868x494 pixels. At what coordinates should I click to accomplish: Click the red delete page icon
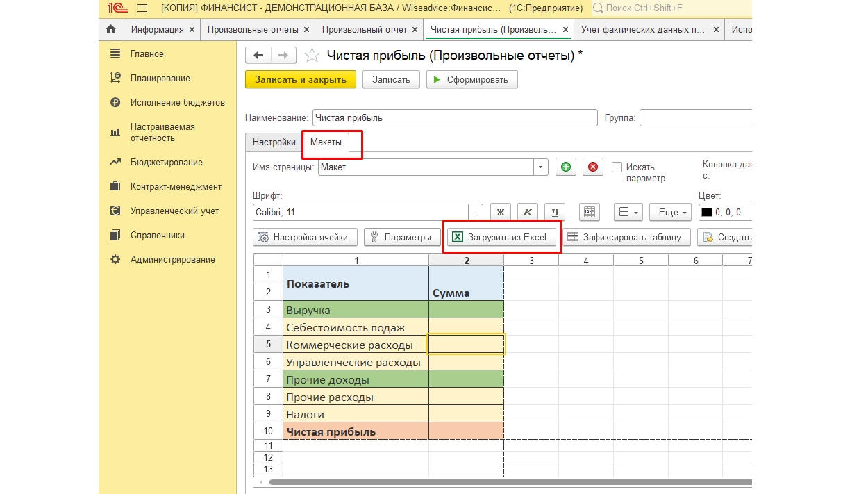click(x=592, y=167)
